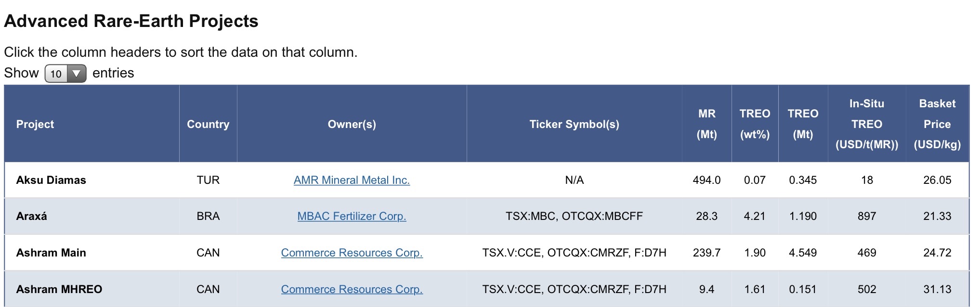Sort the table by Owner(s) column
This screenshot has height=307, width=980.
pyautogui.click(x=352, y=124)
